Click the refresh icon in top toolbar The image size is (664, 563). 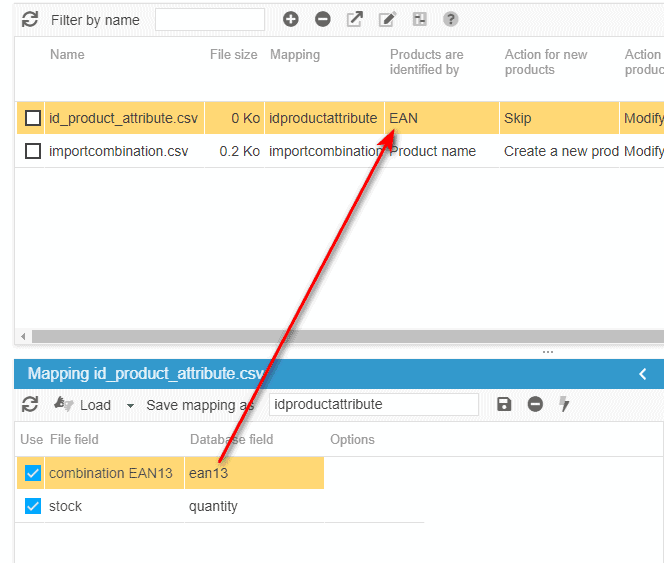click(x=30, y=19)
